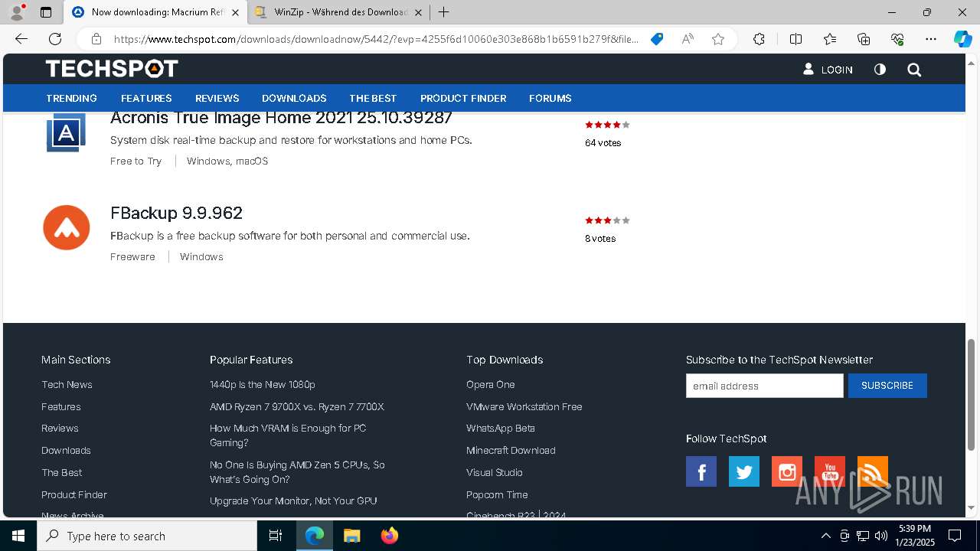
Task: Show hidden system tray icons
Action: pos(825,536)
